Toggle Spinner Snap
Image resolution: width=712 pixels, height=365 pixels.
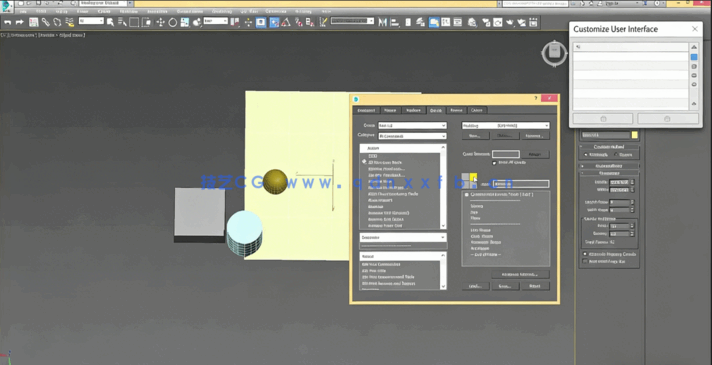310,22
